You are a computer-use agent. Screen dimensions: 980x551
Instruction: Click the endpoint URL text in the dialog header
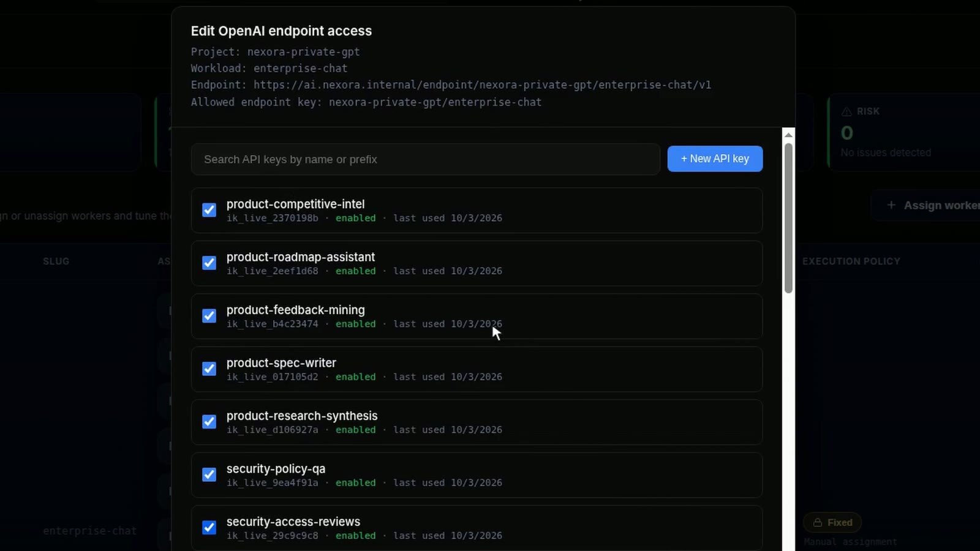[482, 85]
